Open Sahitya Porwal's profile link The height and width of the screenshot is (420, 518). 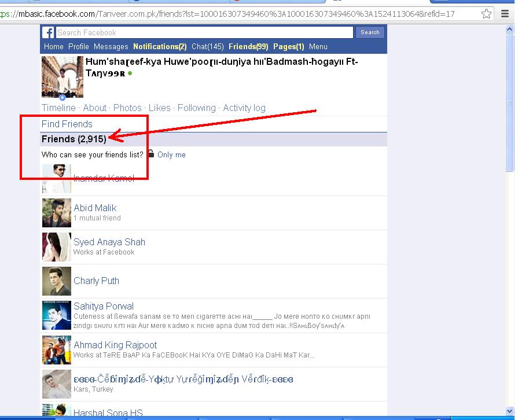tap(104, 306)
